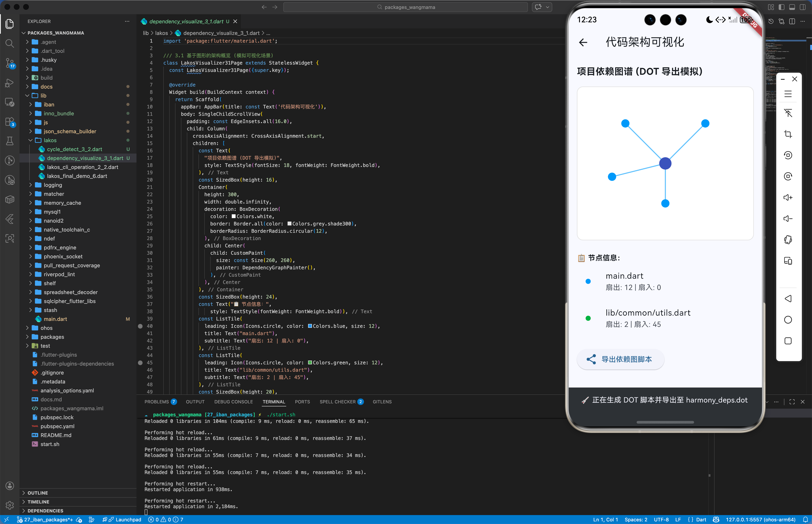The image size is (812, 524).
Task: Click 导出依赖图脚本 button
Action: point(620,359)
